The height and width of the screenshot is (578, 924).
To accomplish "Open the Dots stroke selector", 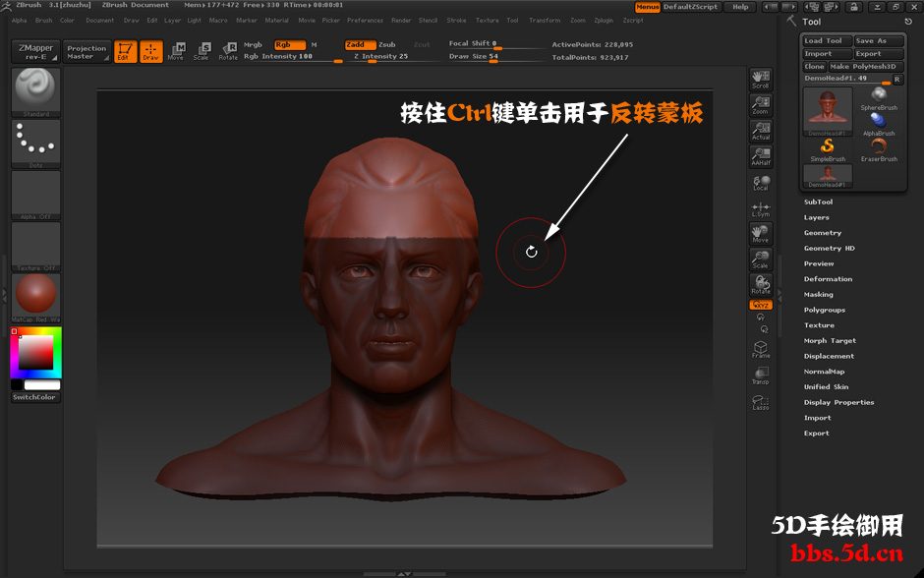I will point(36,144).
